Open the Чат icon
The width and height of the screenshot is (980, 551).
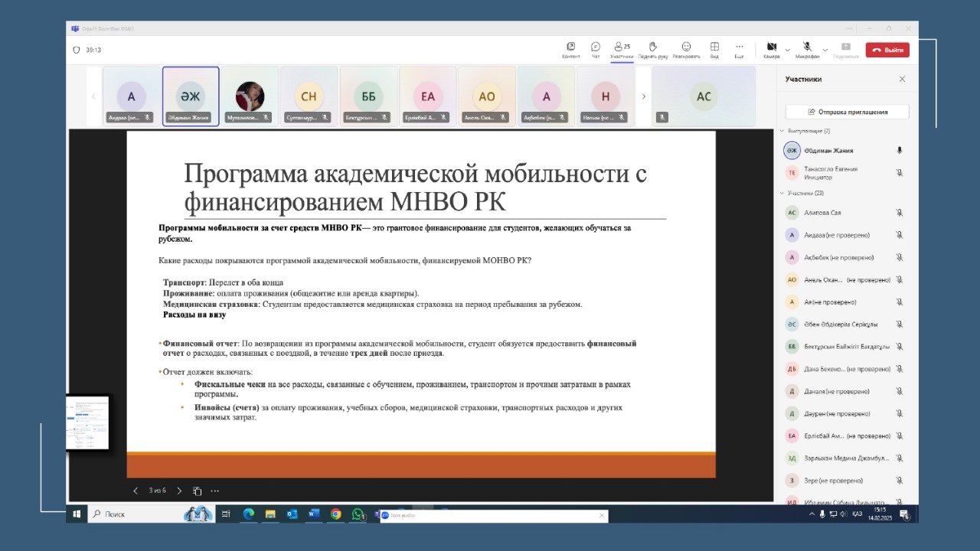click(x=596, y=50)
